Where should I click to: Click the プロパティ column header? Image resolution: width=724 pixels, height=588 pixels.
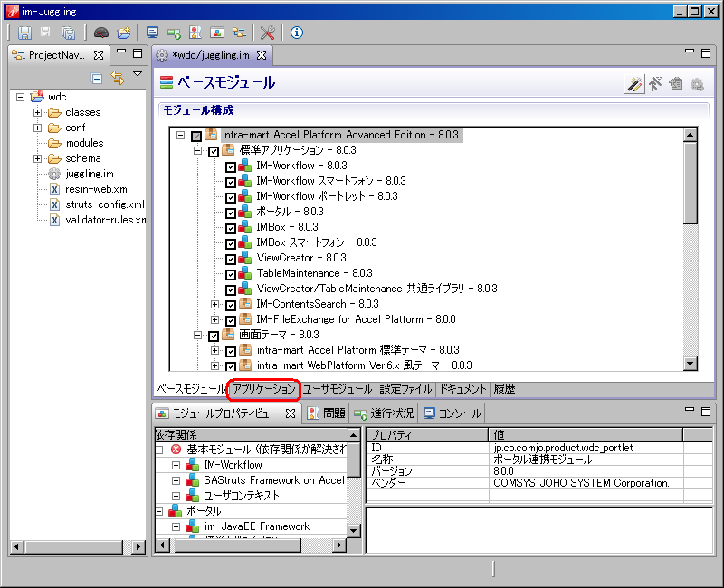[x=427, y=435]
